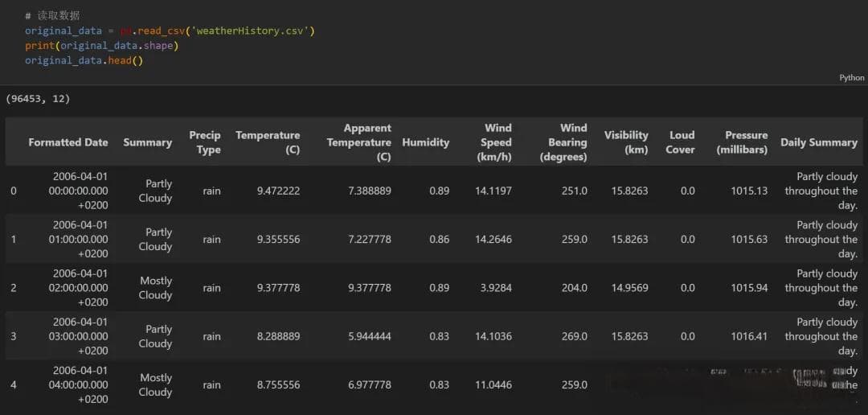Click the Python language label of the cell

(x=851, y=77)
